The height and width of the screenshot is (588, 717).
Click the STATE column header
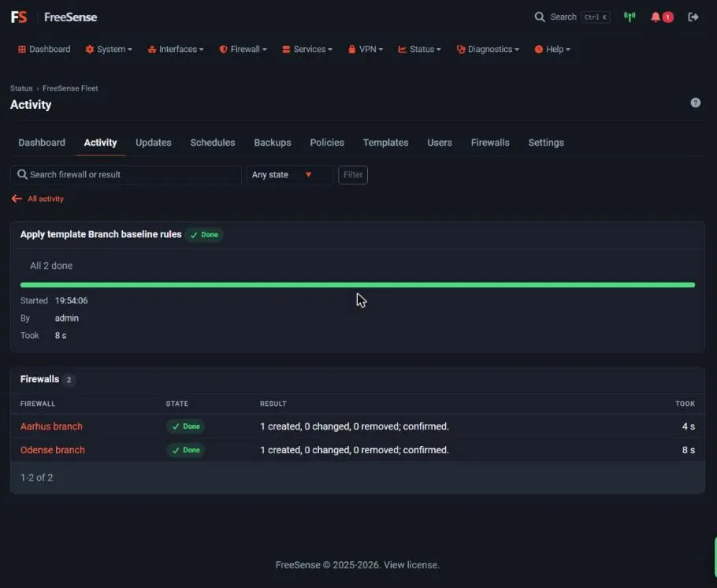click(177, 404)
